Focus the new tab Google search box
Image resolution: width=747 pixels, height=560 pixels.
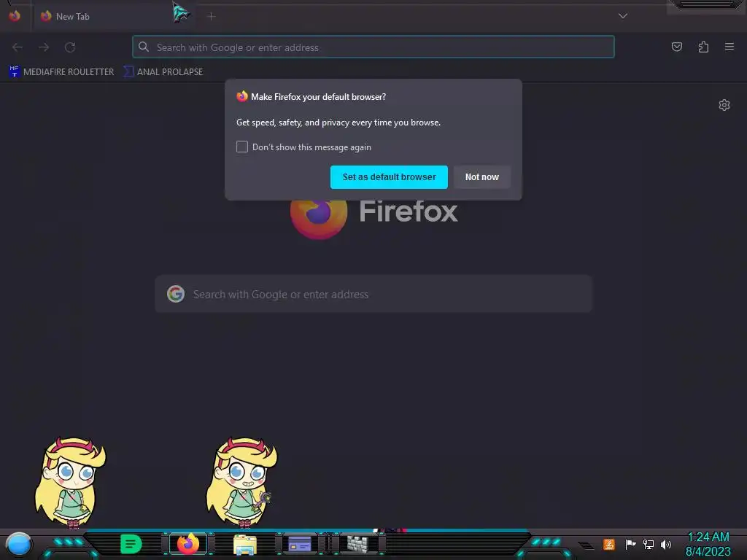pyautogui.click(x=373, y=295)
